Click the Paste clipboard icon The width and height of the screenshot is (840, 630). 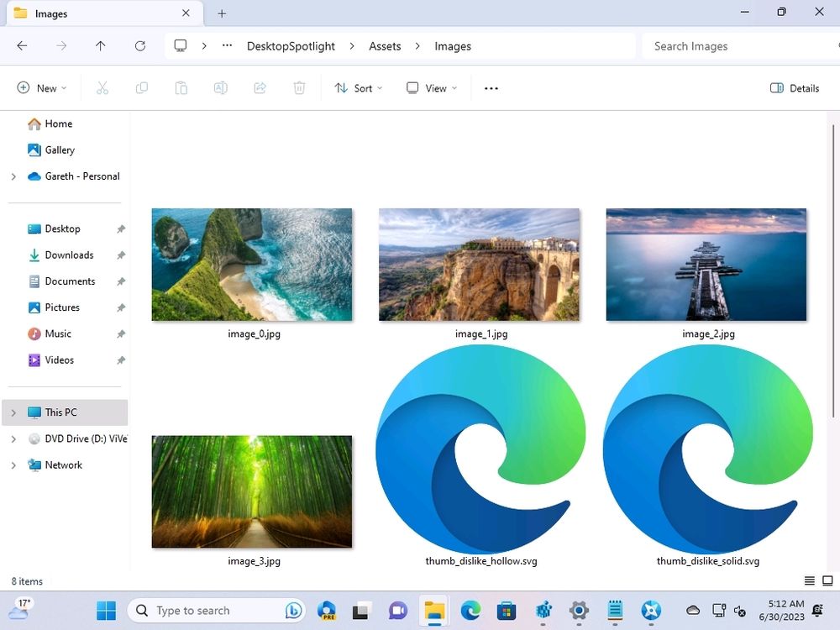coord(181,88)
